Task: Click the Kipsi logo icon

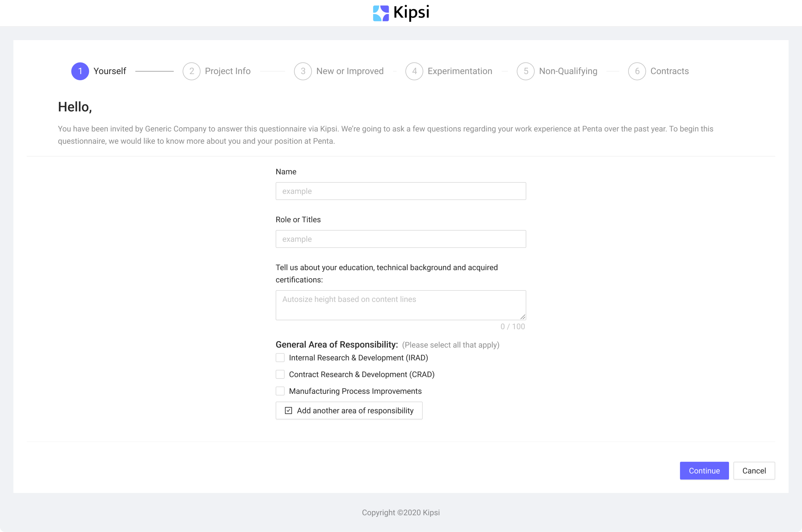Action: pos(381,13)
